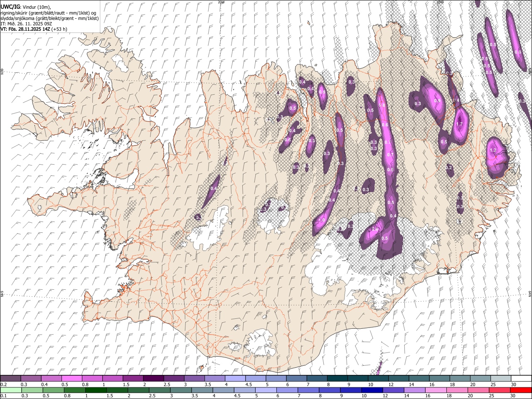Screen dimensions: 532x399
Task: Click the pale lavender 4 swatch in snow legend
Action: point(234,378)
